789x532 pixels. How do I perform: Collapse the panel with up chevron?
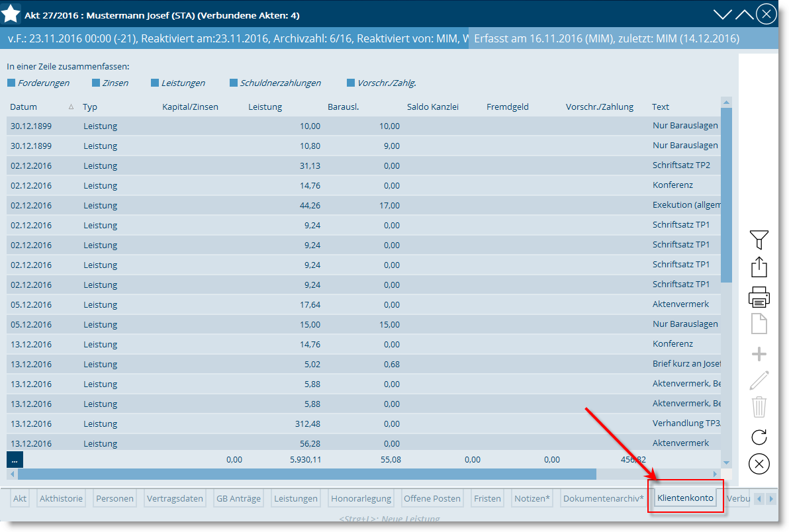tap(744, 14)
